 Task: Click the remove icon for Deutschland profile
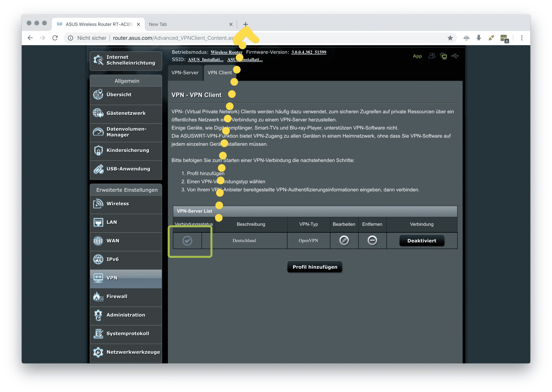point(372,241)
